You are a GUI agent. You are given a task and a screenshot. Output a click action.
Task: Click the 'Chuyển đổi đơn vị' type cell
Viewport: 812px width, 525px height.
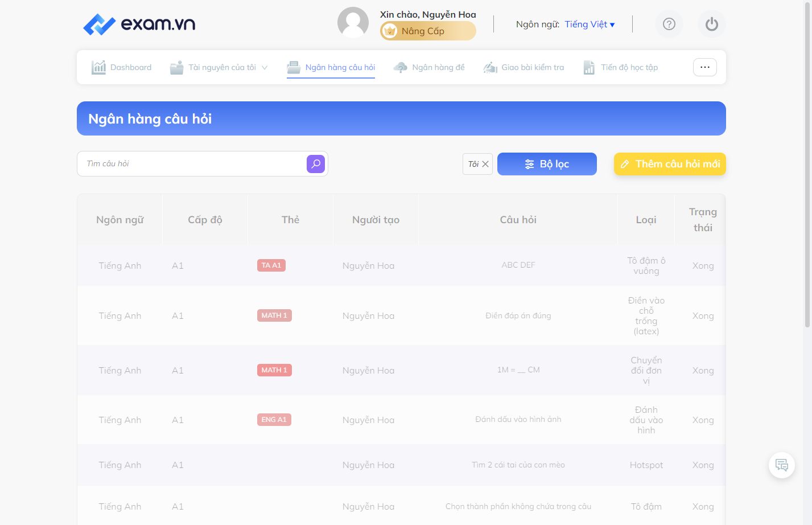pyautogui.click(x=646, y=371)
